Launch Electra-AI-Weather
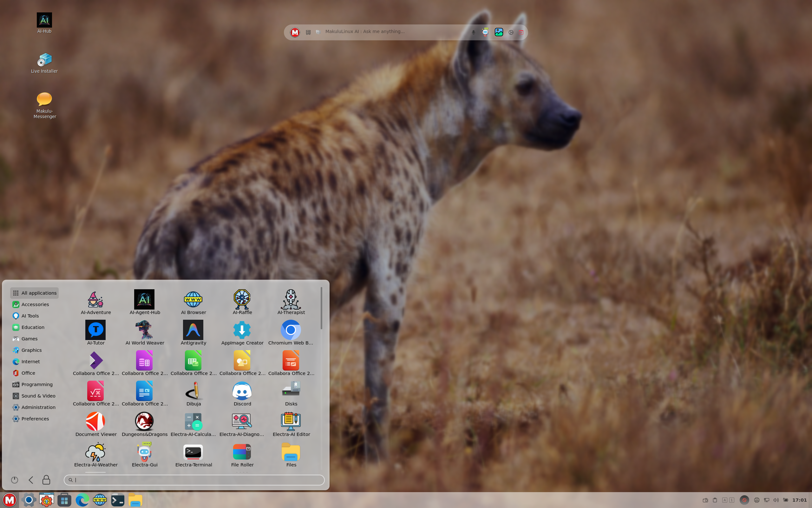Viewport: 812px width, 508px height. point(95,455)
